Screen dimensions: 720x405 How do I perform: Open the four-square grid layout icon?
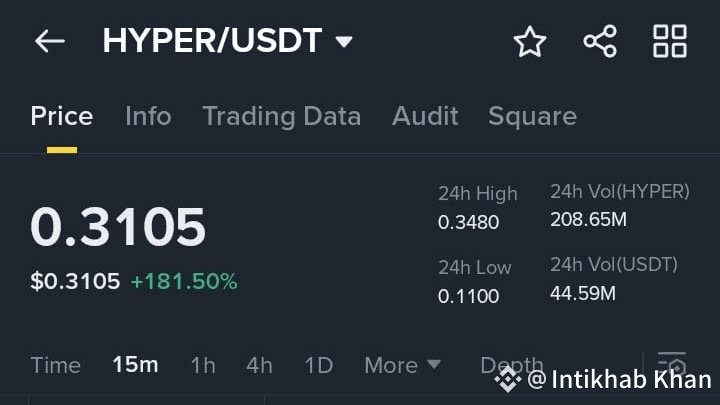click(670, 42)
